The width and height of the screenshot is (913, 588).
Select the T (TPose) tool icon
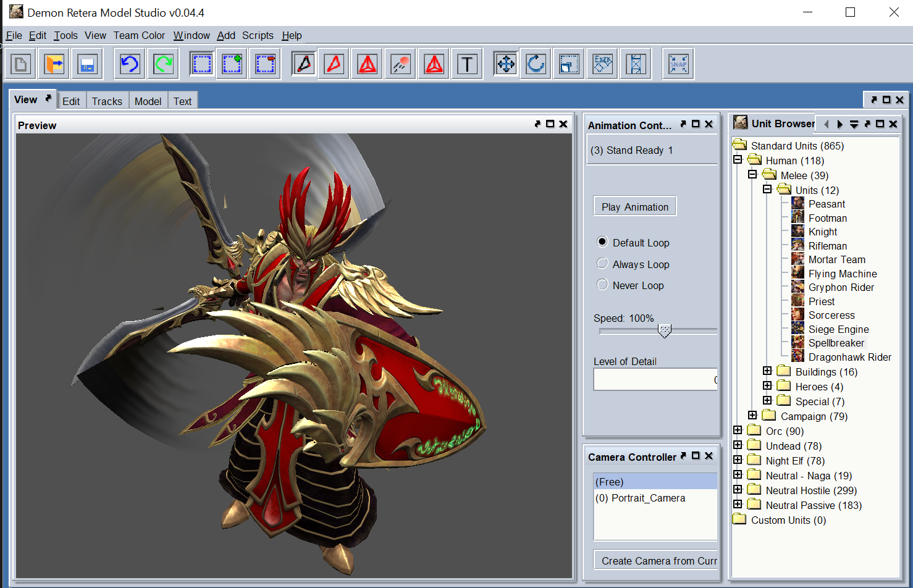[468, 64]
